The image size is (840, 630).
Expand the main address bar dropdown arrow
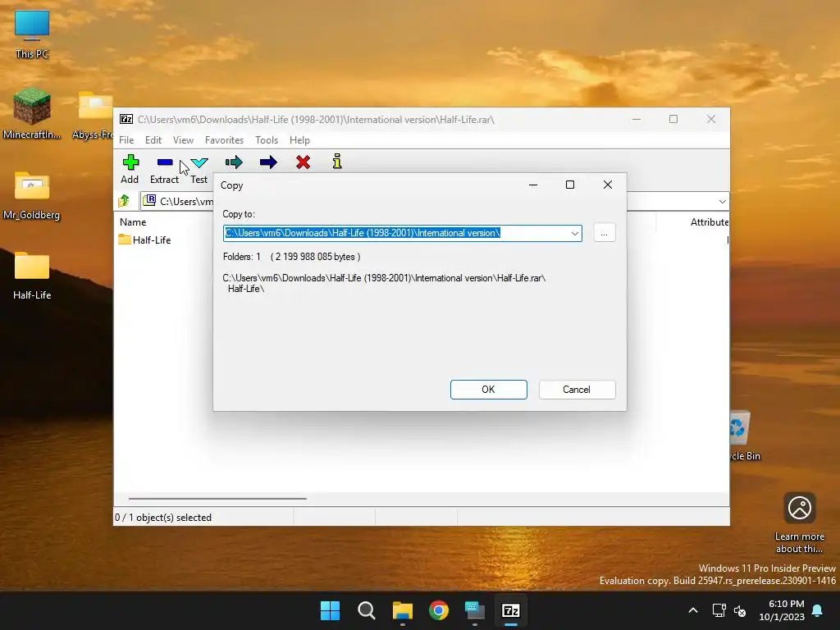coord(722,202)
